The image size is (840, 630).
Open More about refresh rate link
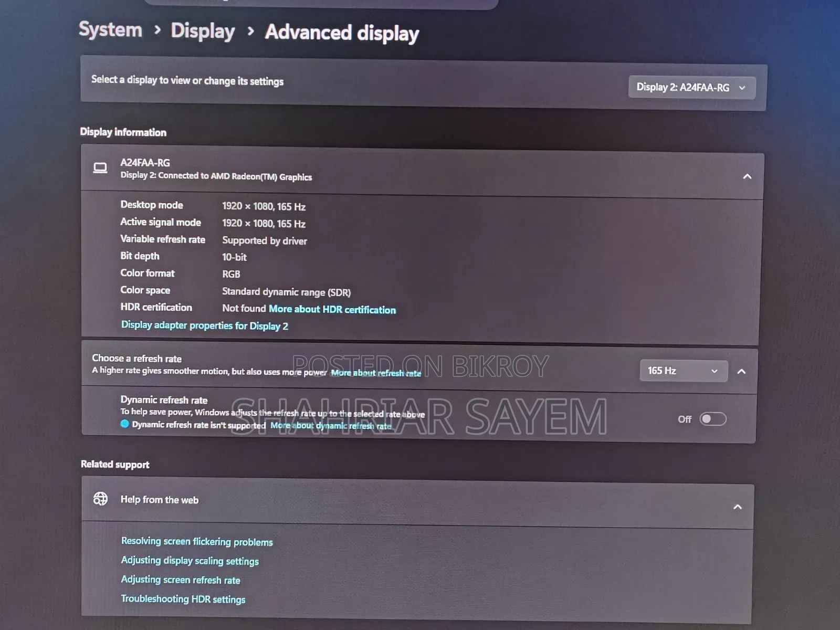click(376, 373)
